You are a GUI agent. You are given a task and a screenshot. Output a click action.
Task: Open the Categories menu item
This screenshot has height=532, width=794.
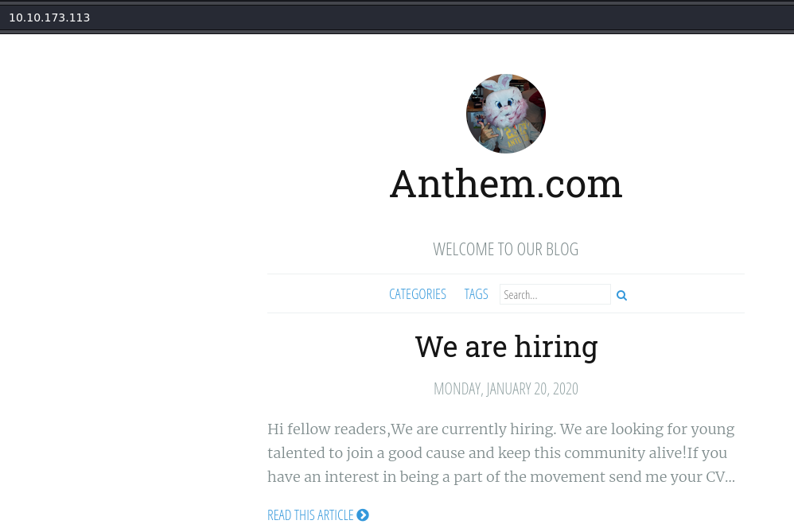coord(417,294)
